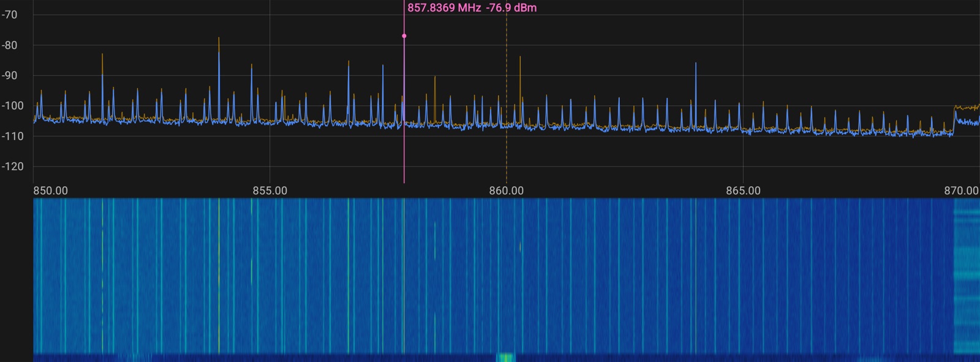Click the -76.9 dBm level readout
The image size is (980, 362).
[x=511, y=8]
